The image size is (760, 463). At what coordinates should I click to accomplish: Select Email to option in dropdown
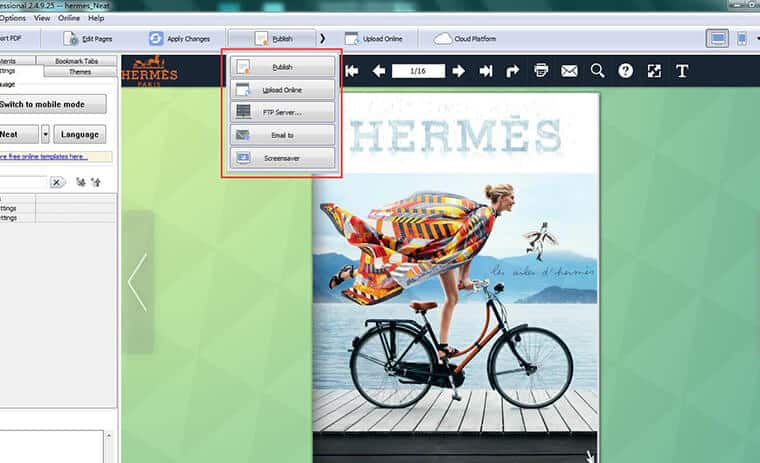click(x=283, y=135)
